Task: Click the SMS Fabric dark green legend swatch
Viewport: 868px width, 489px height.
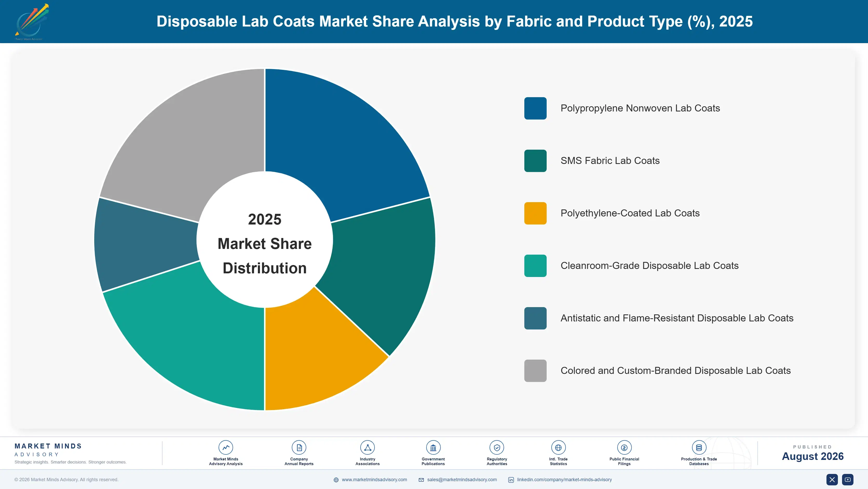Action: tap(535, 161)
